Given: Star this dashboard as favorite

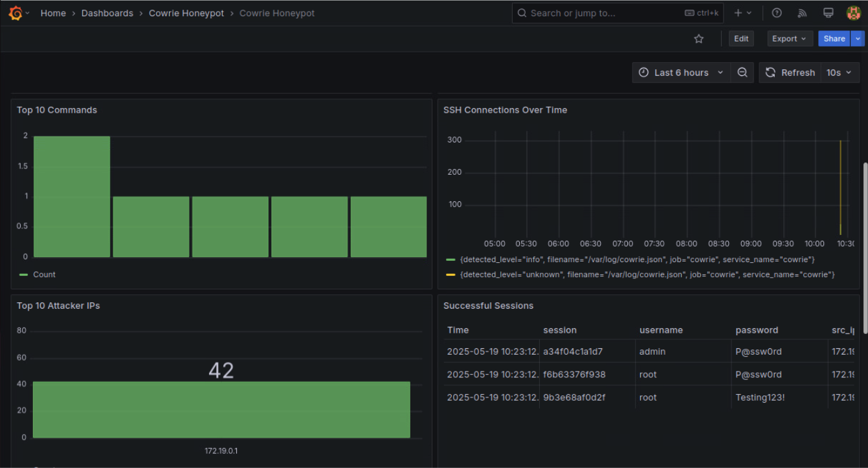Looking at the screenshot, I should 698,39.
